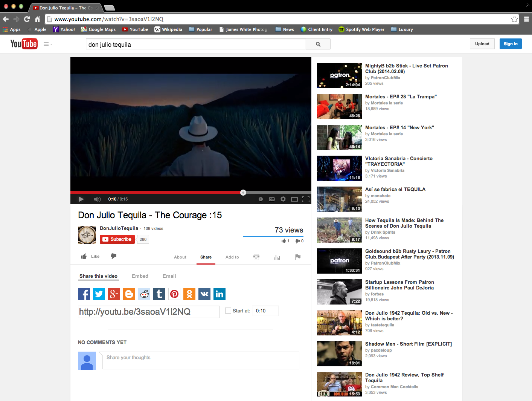532x401 pixels.
Task: Open the YouTube guide menu dropdown
Action: click(48, 44)
